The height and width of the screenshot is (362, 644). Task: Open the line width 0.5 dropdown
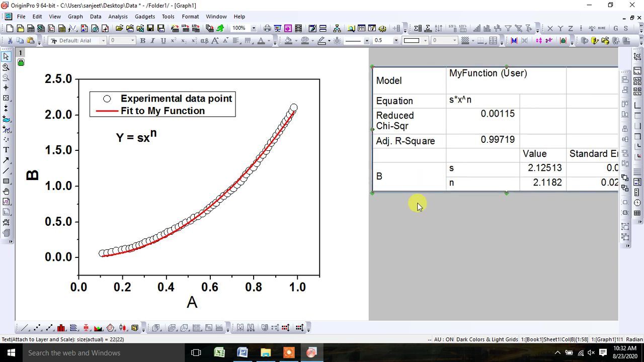click(x=396, y=40)
